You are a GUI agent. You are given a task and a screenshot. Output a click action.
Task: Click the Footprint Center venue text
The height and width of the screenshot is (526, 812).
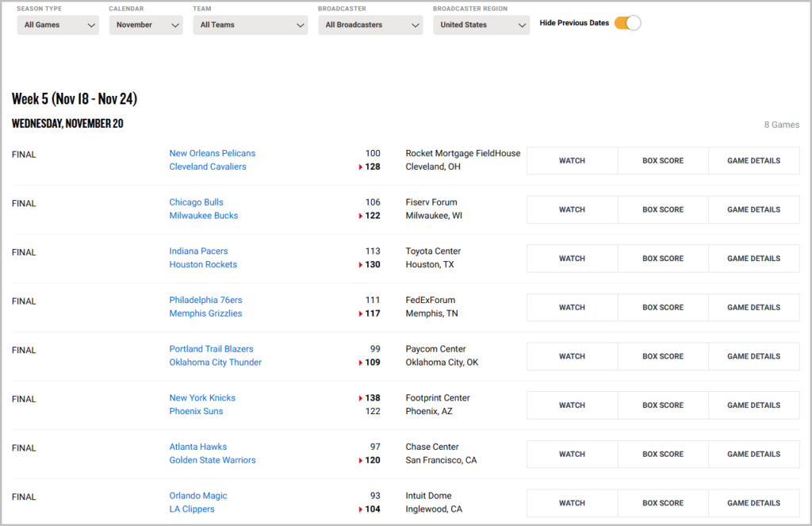click(438, 398)
